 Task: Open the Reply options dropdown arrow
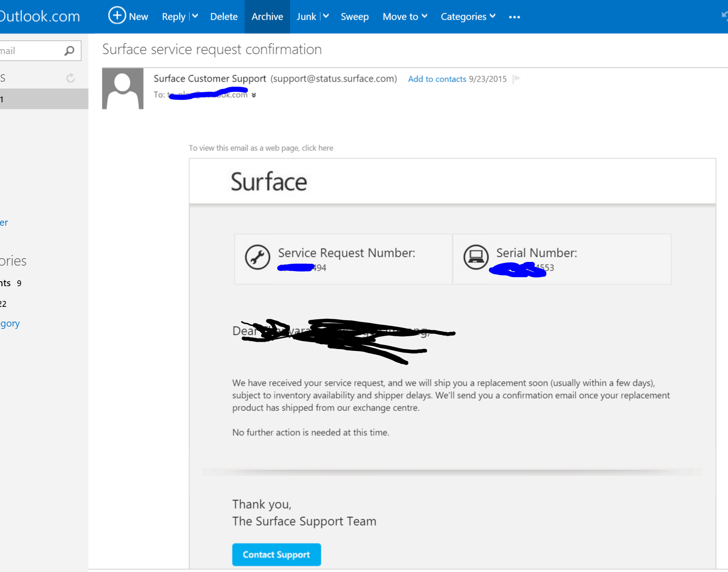click(x=195, y=16)
